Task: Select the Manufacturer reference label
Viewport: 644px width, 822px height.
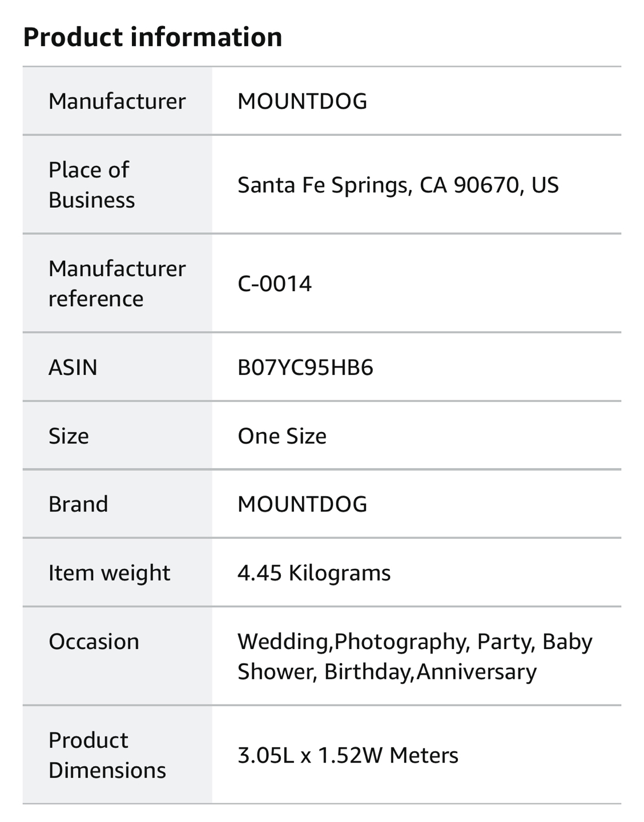Action: point(117,283)
